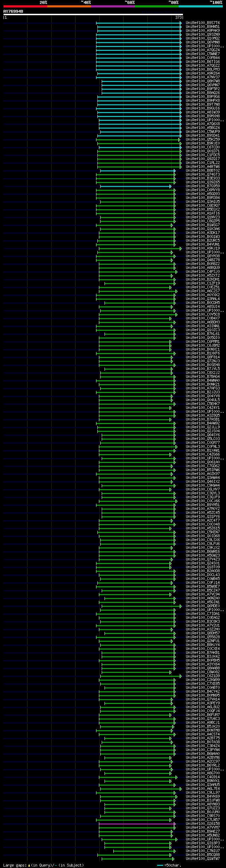Open hit UniRef100_B0NXC1
Screen dimensions: 226x868
coord(203,350)
